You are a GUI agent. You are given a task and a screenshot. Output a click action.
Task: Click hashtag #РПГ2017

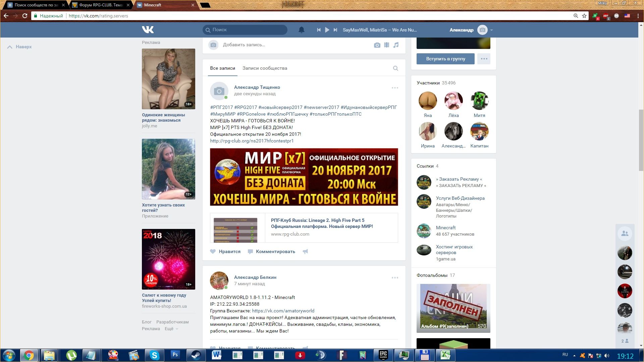[221, 108]
